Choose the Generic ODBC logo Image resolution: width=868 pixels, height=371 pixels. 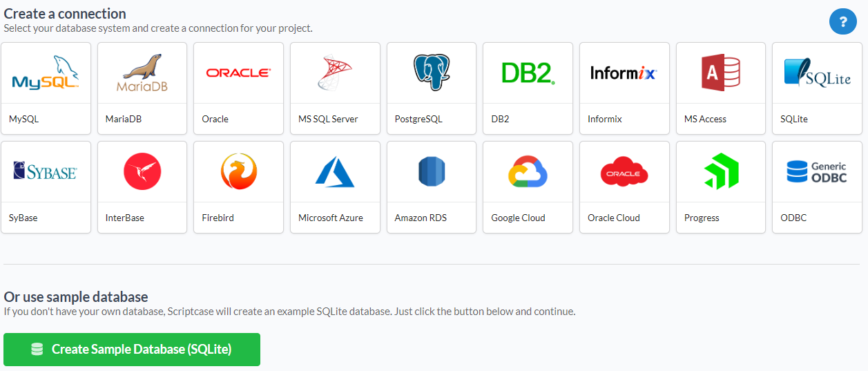(x=818, y=171)
